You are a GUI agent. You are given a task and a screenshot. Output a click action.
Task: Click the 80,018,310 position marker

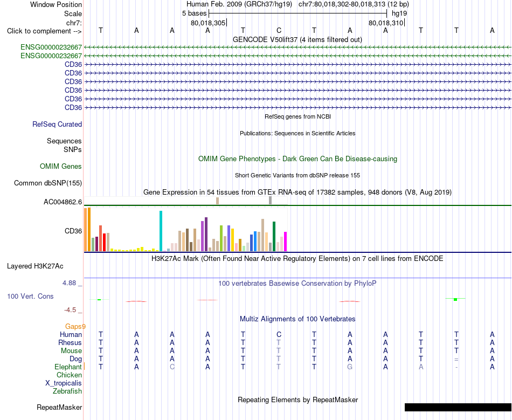(386, 23)
